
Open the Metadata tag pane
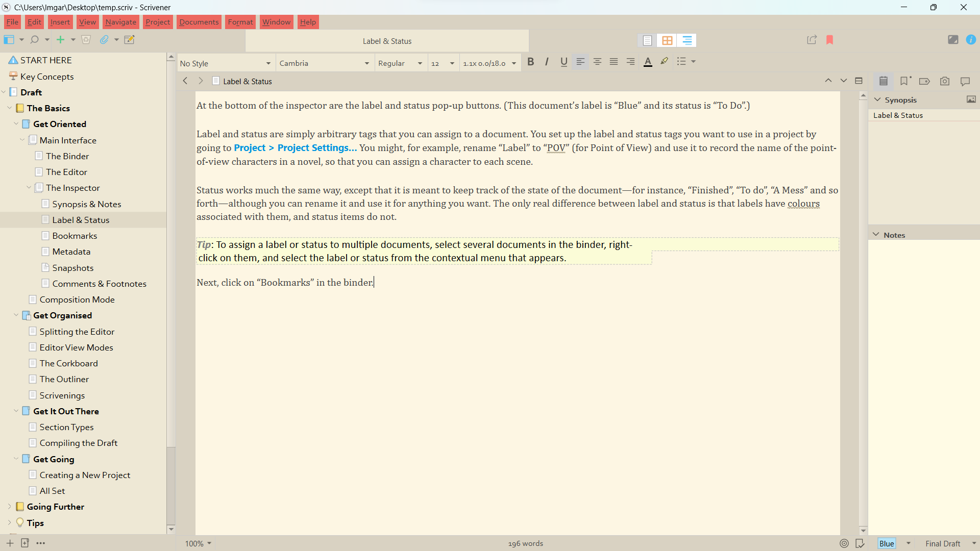coord(924,81)
